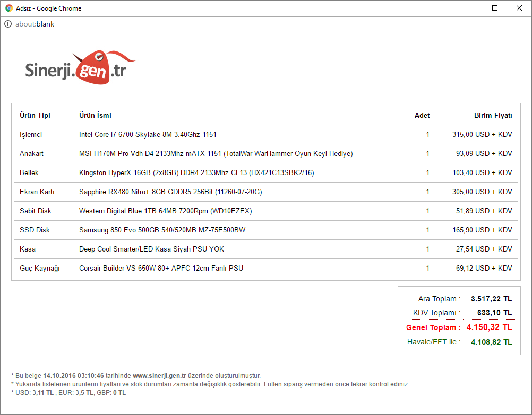532x415 pixels.
Task: Click the site info icon beside about:blank
Action: [8, 24]
